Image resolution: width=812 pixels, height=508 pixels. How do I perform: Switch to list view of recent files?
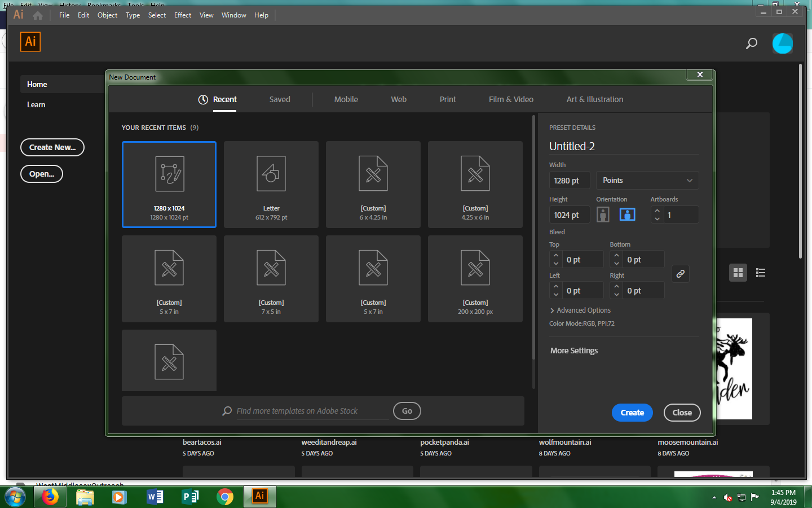pyautogui.click(x=761, y=273)
